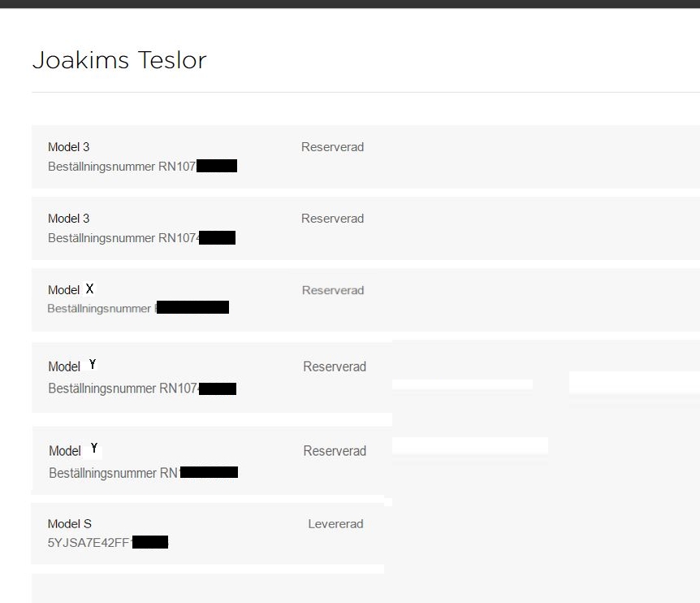This screenshot has height=603, width=700.
Task: Open the second Model 3 reservation entry
Action: (69, 219)
